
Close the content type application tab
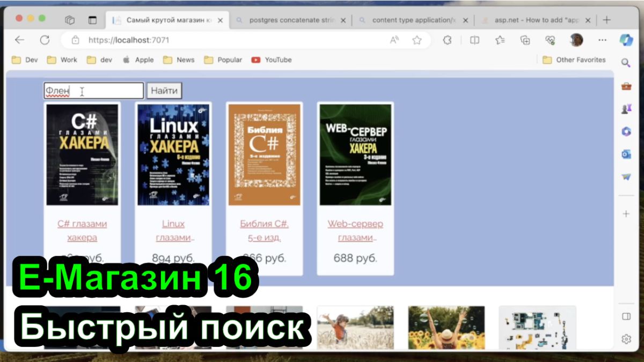(465, 20)
